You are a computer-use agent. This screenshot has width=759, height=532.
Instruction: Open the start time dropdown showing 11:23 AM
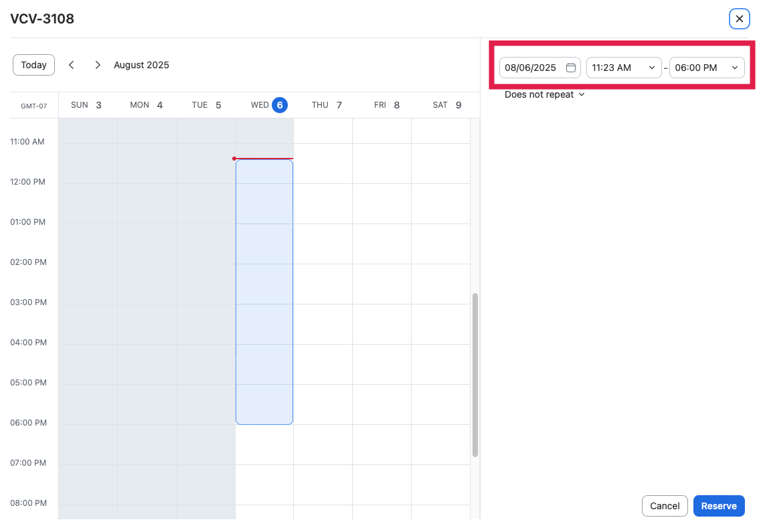[x=623, y=67]
